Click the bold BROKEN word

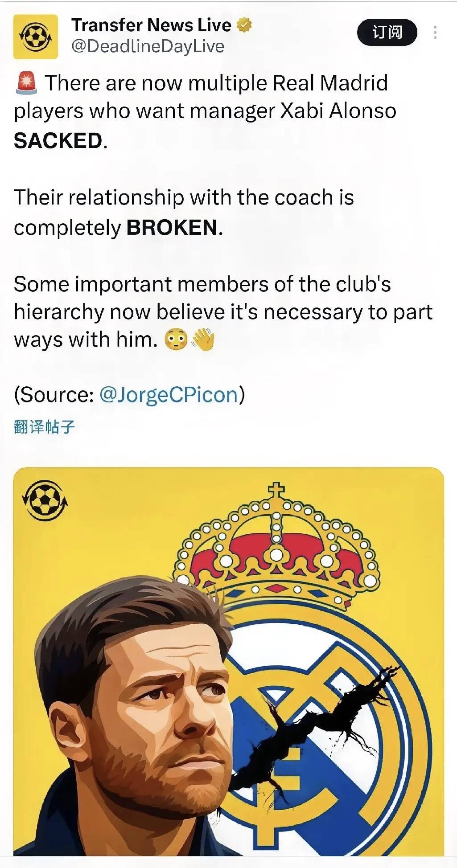[x=172, y=228]
